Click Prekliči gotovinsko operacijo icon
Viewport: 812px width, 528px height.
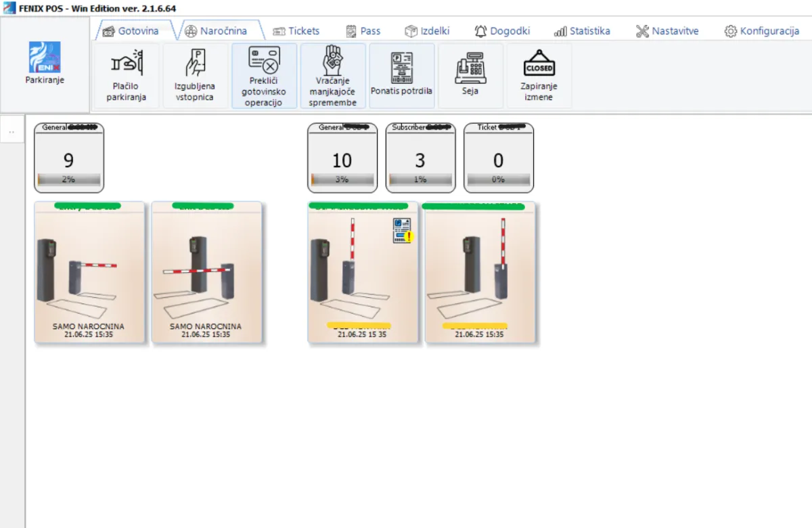click(264, 60)
